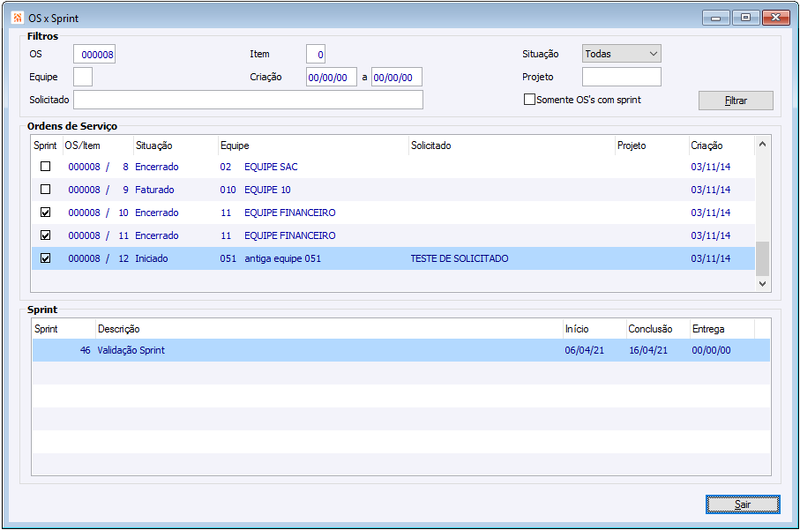Click the OS x Sprint application icon

point(18,18)
